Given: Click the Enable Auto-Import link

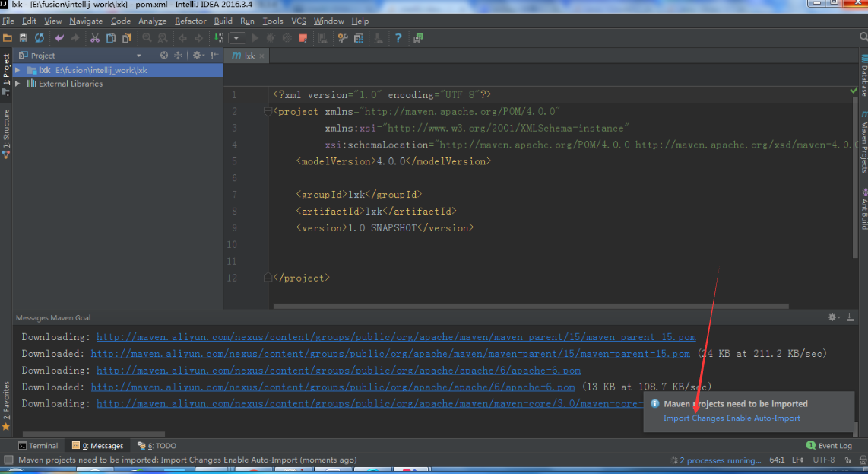Looking at the screenshot, I should click(763, 418).
